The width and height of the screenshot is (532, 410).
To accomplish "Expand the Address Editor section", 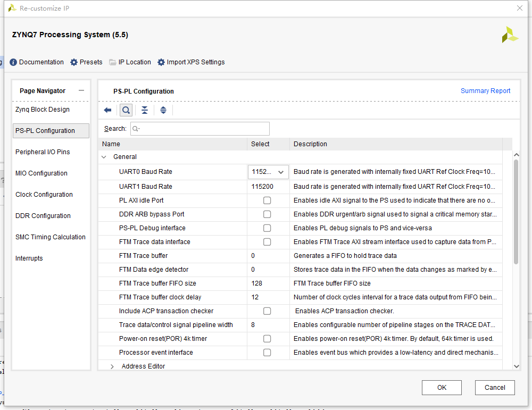I will (112, 366).
